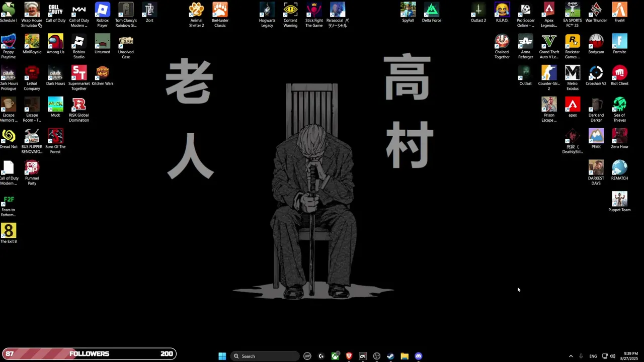644x362 pixels.
Task: Launch Fortnite from the desktop
Action: point(619,44)
